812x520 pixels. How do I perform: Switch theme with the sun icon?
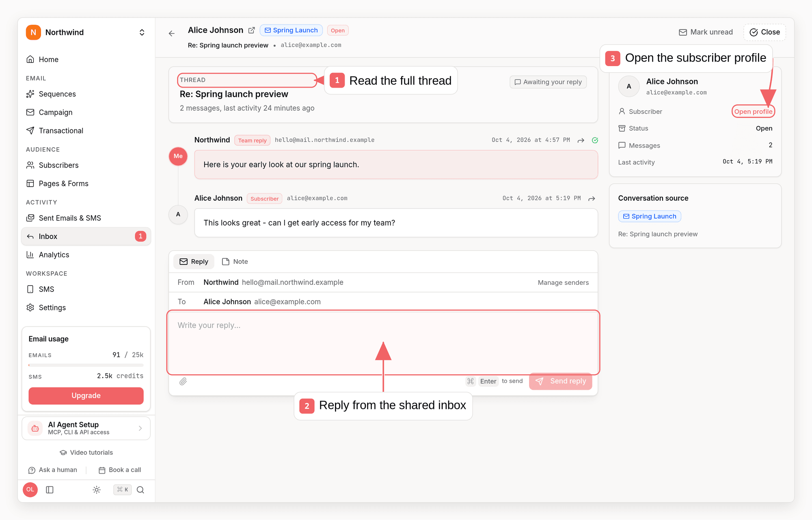pos(97,490)
